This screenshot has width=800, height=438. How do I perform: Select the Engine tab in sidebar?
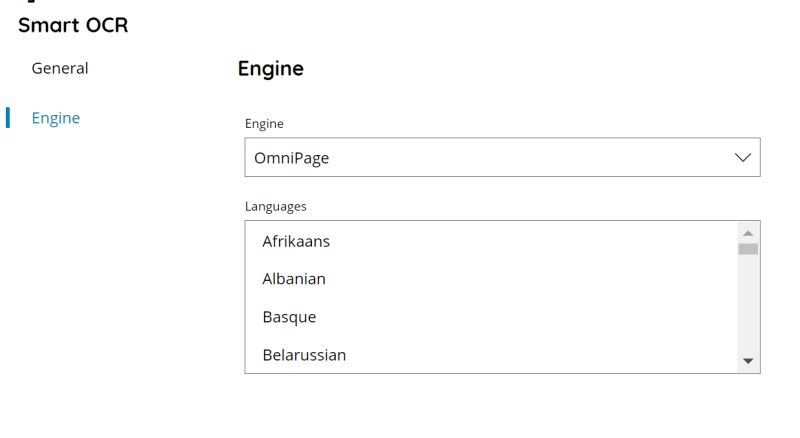point(56,118)
